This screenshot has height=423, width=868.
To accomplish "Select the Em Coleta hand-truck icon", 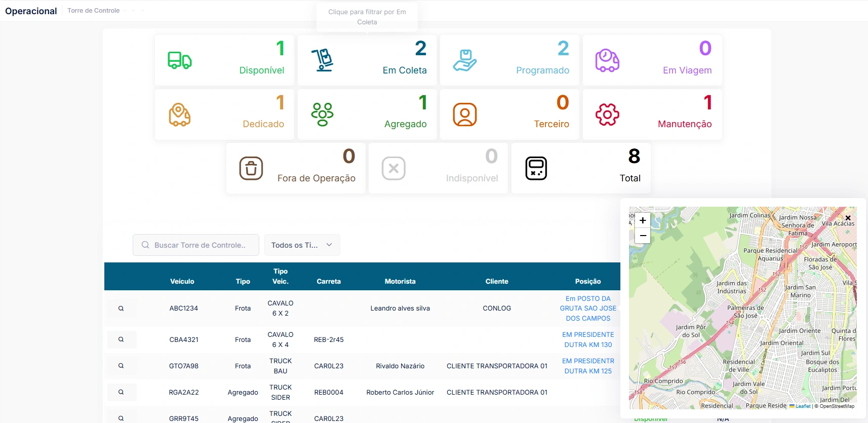I will (x=323, y=60).
